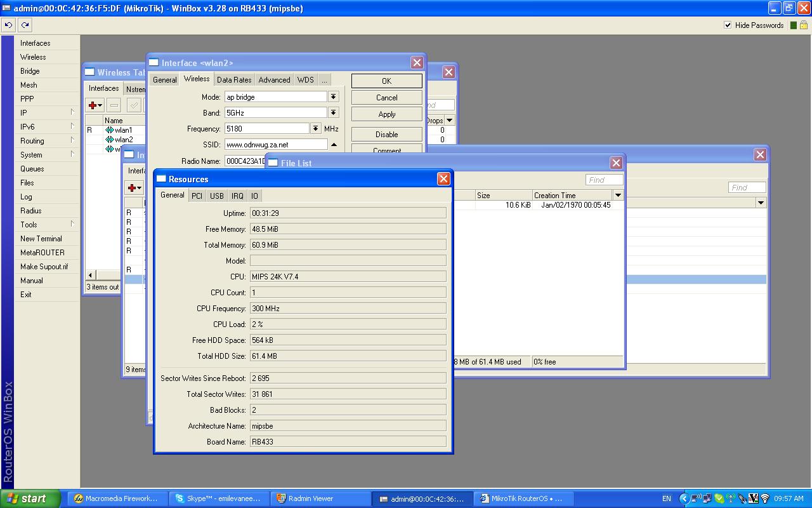Open the PCI tab in Resources
The height and width of the screenshot is (508, 812).
click(x=197, y=196)
